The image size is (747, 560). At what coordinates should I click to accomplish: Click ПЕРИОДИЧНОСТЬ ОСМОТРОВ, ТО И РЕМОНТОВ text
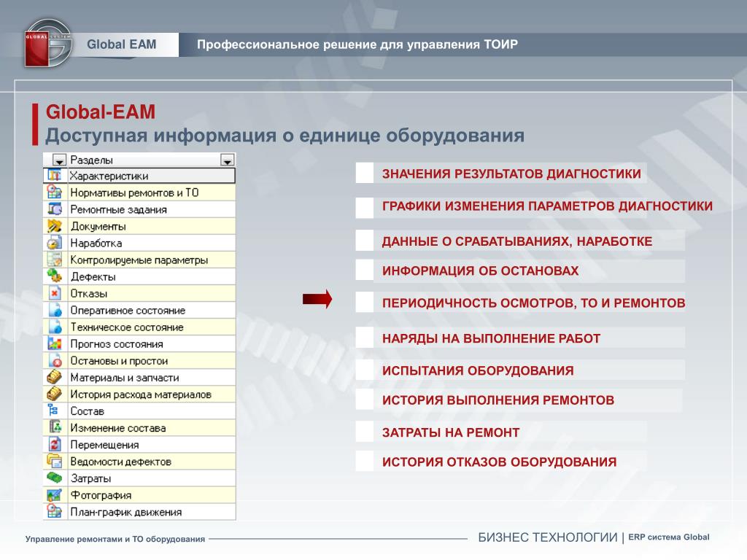(533, 303)
